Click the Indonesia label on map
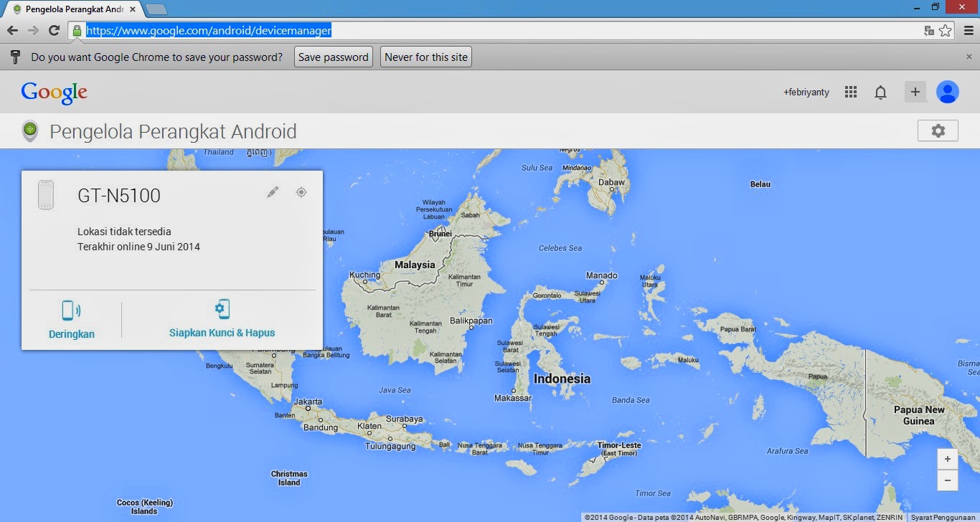Screen dimensions: 980x522 562,379
